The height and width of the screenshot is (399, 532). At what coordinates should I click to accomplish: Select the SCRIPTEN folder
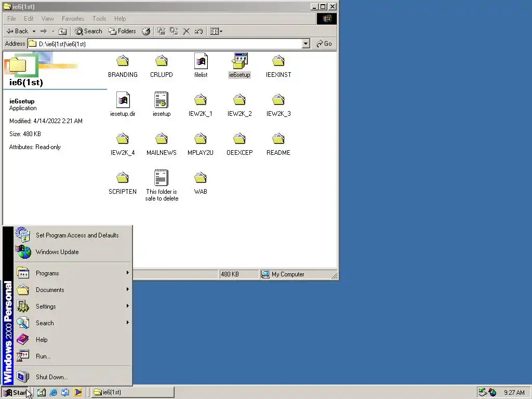pos(123,183)
